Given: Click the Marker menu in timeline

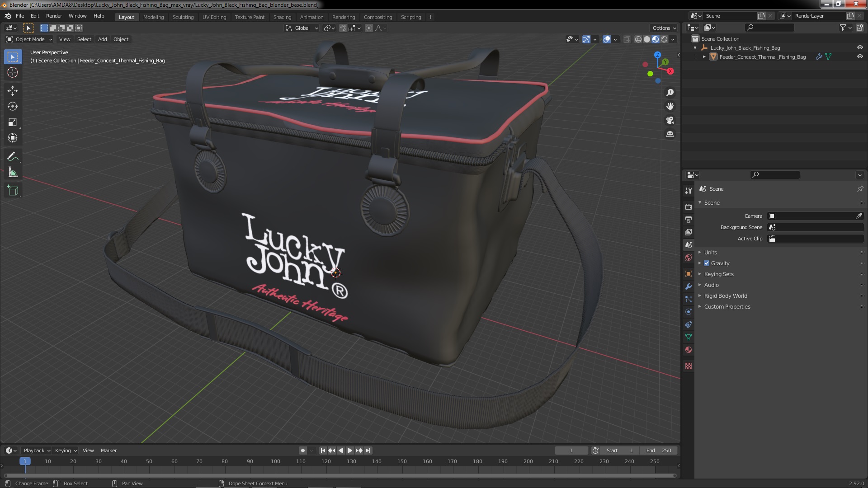Looking at the screenshot, I should tap(108, 450).
